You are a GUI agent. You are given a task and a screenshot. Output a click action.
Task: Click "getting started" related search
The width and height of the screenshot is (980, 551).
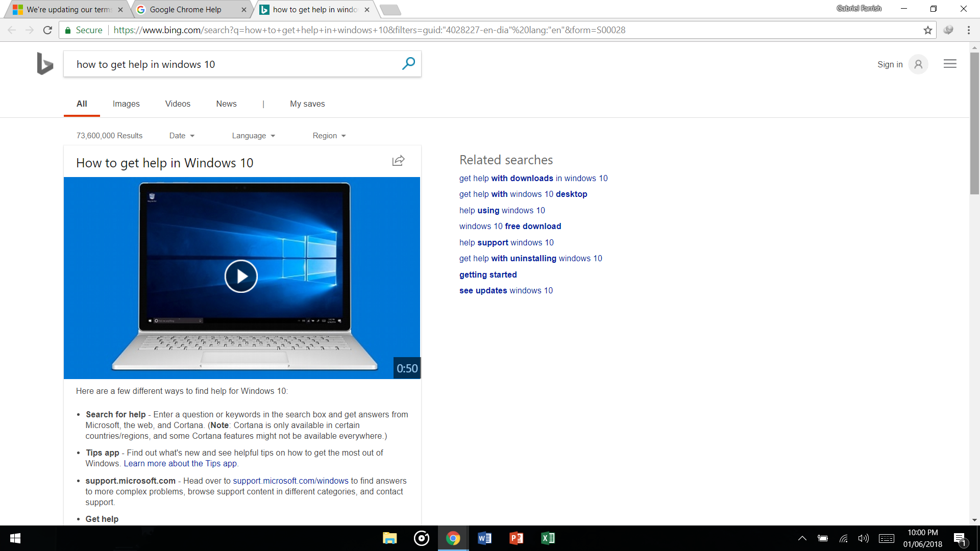[x=488, y=275]
